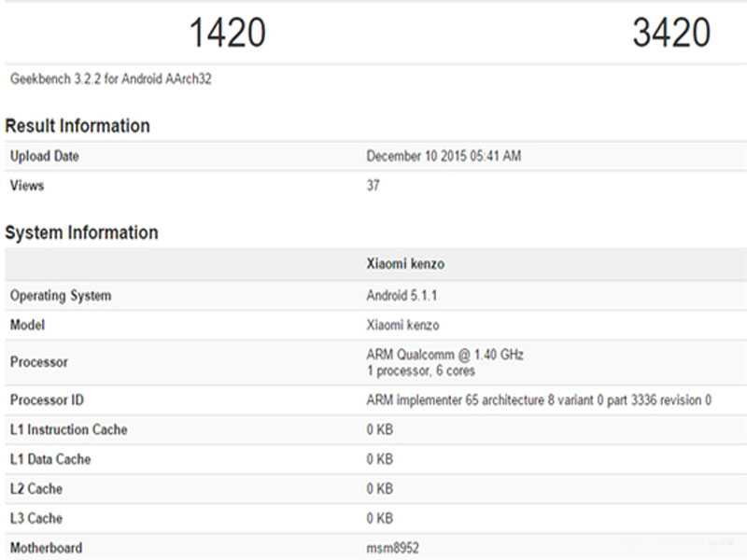Click the System Information heading

[x=81, y=232]
